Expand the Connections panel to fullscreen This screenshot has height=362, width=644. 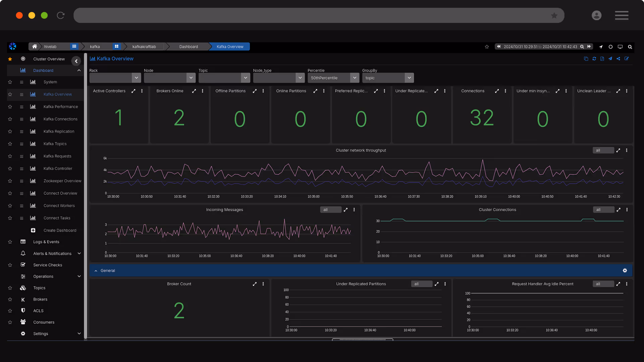pyautogui.click(x=497, y=91)
